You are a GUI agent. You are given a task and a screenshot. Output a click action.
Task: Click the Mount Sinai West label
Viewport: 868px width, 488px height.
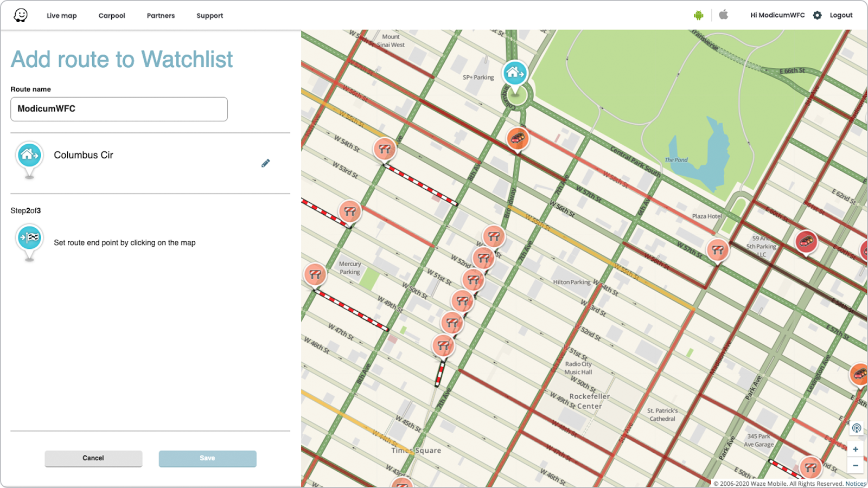(x=391, y=41)
